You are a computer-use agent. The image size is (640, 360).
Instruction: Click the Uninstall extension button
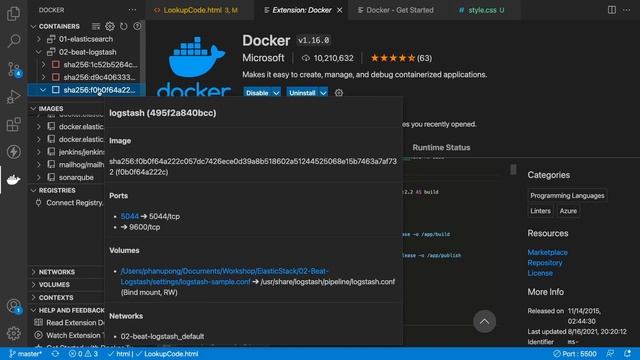click(x=302, y=93)
